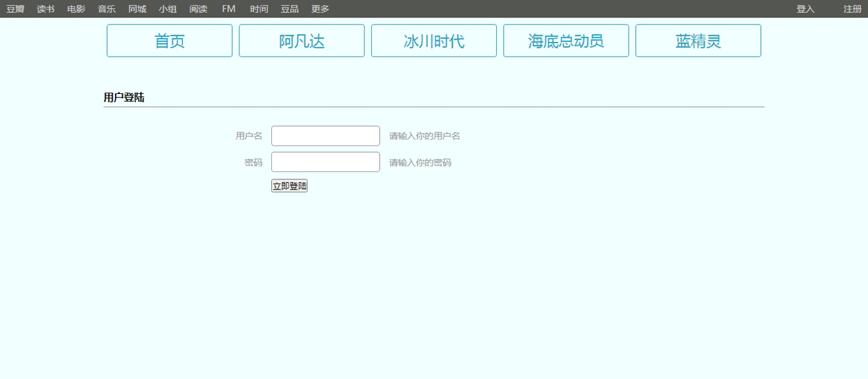Open 同城 from the top bar
Image resolution: width=868 pixels, height=379 pixels.
click(137, 9)
